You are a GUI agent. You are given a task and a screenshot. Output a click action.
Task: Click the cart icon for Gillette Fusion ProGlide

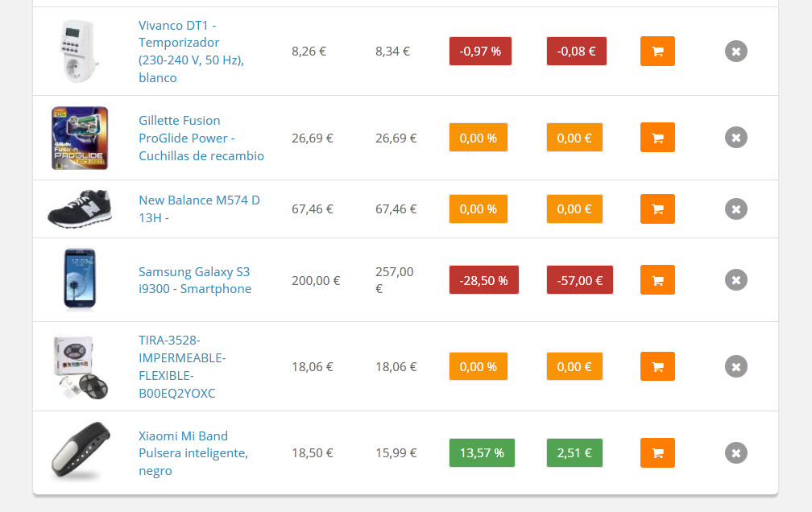tap(657, 138)
